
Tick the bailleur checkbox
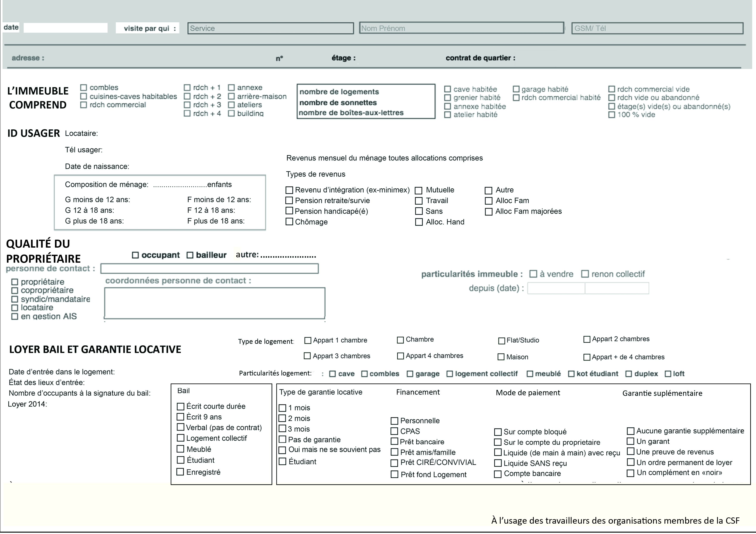190,255
